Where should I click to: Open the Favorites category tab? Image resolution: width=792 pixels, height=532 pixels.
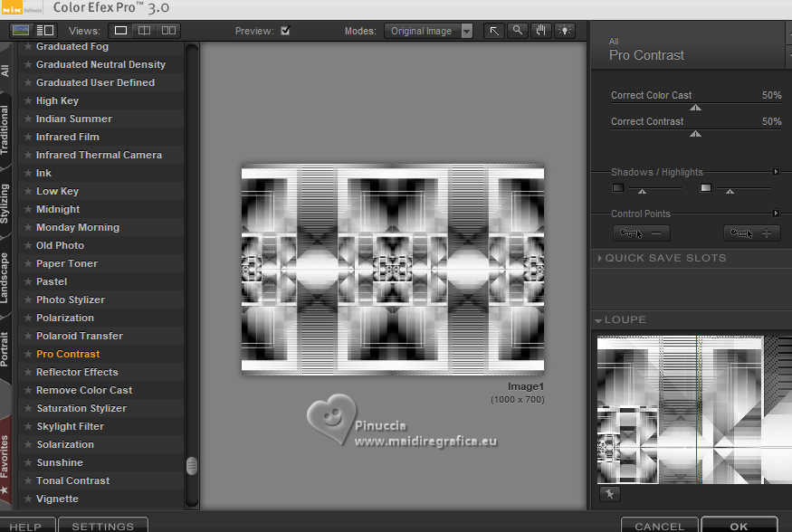(5, 461)
